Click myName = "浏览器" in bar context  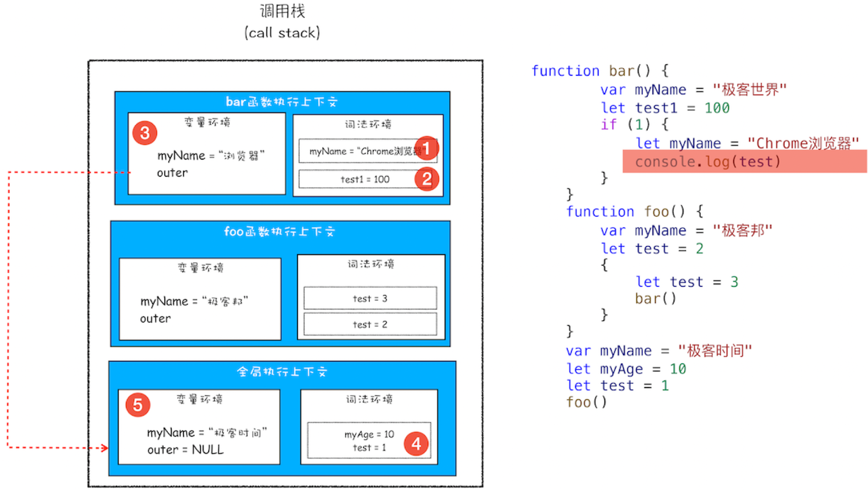pos(211,155)
